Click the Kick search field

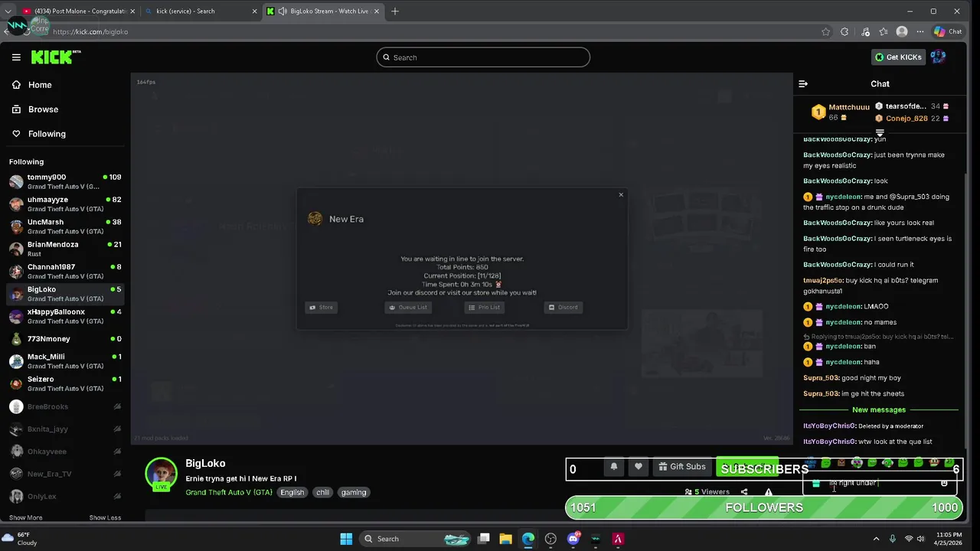pyautogui.click(x=483, y=57)
